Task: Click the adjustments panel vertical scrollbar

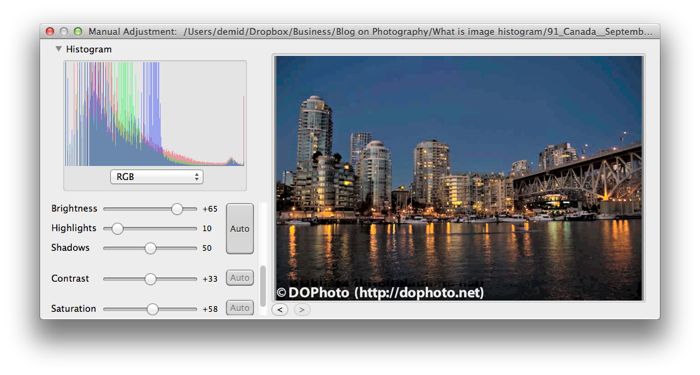Action: [x=263, y=286]
